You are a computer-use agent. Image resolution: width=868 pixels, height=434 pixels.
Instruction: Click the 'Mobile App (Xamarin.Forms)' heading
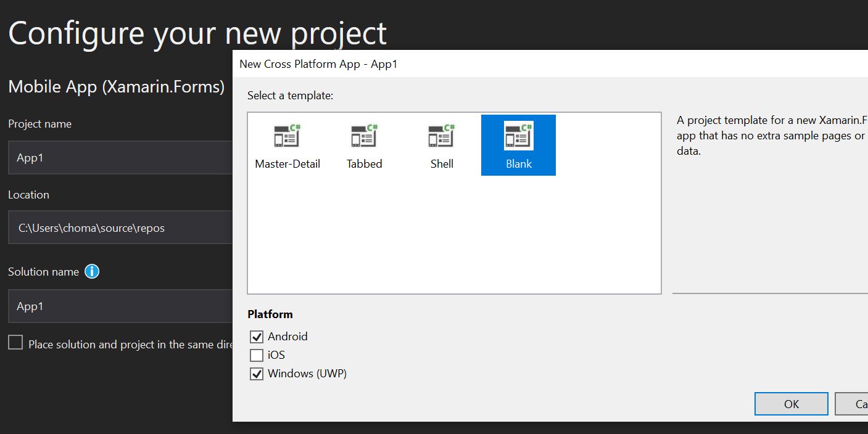[117, 87]
